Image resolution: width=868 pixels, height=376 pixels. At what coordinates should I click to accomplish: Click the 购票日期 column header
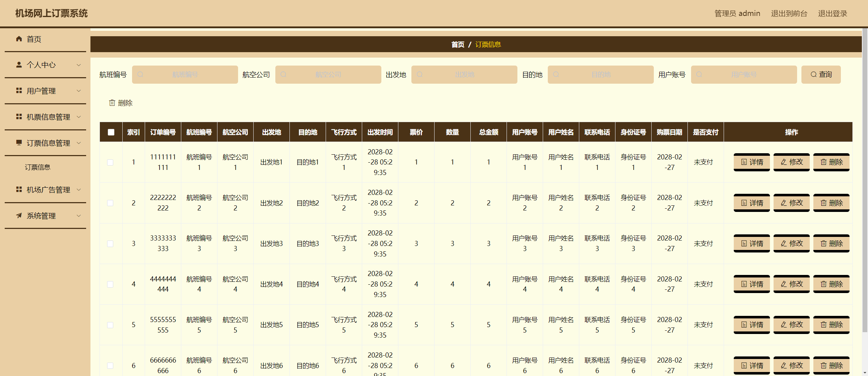tap(669, 132)
